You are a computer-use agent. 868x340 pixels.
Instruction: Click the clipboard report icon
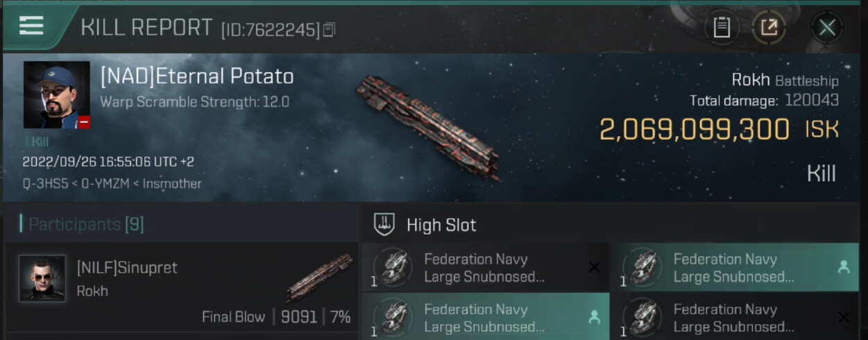pyautogui.click(x=722, y=27)
